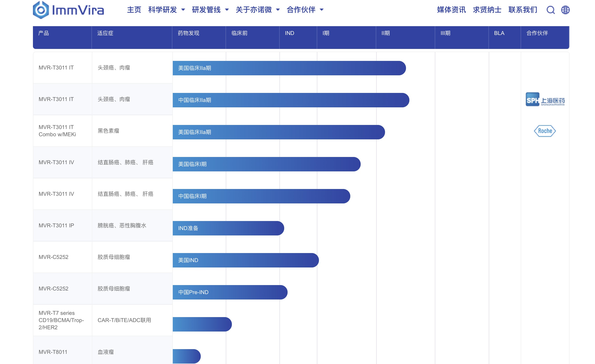
Task: Select the 中国Pre-IND progress bar
Action: pos(230,292)
